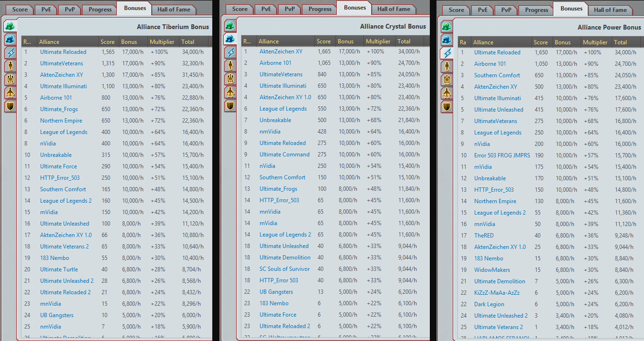
Task: Select the blue crystal icon in Tiberium panel
Action: click(10, 39)
